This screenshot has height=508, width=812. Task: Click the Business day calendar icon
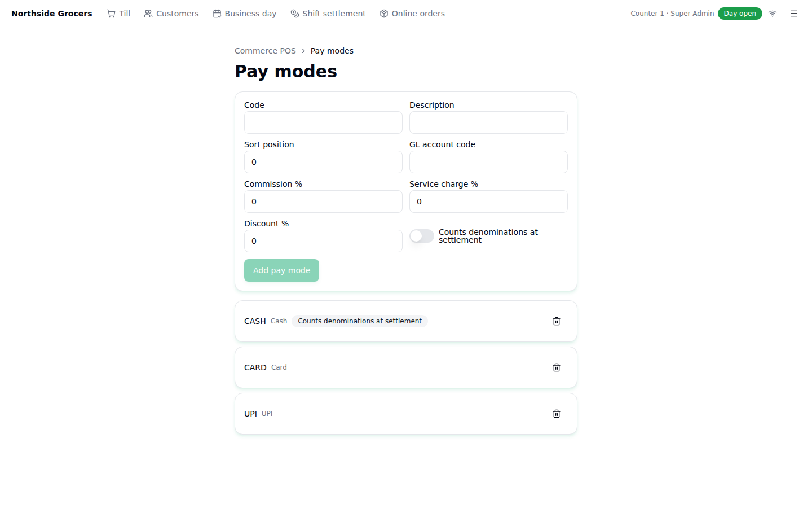pos(217,14)
